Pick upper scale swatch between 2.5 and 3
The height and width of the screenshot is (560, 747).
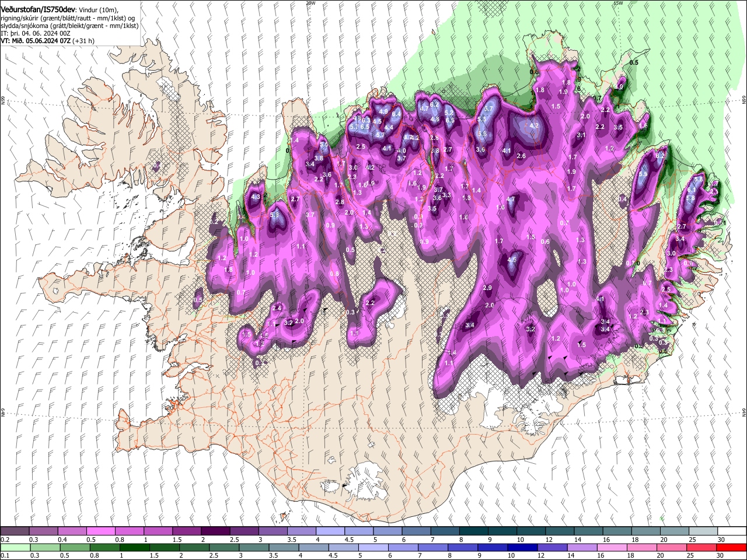243,531
